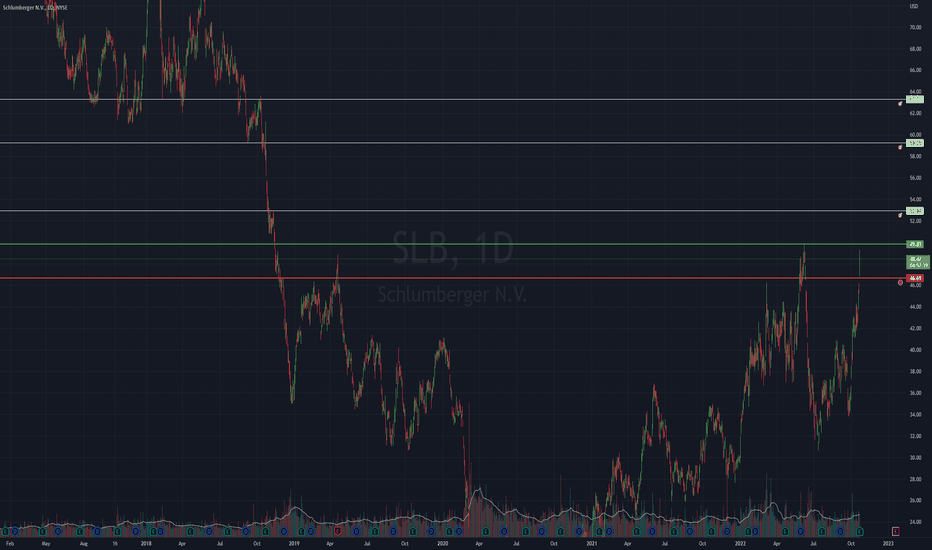Click the Feb label on the time axis

tap(10, 543)
